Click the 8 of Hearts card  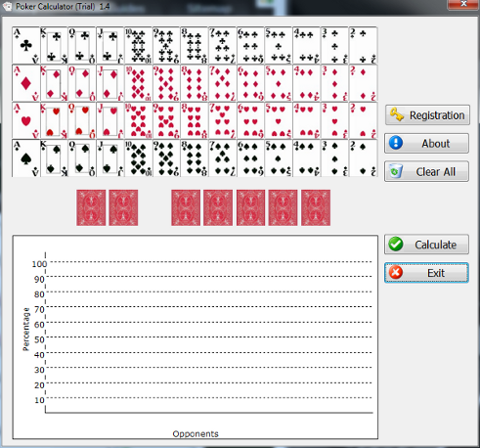(x=195, y=120)
